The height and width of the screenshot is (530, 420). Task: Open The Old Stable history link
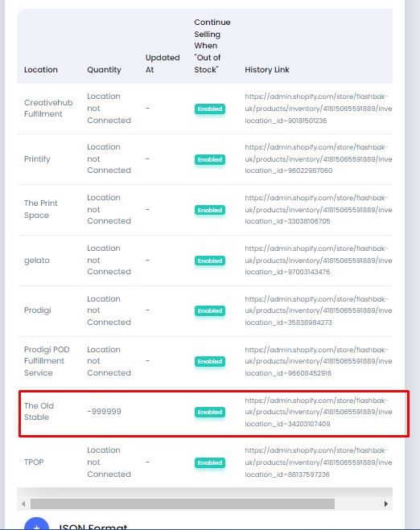[x=318, y=412]
